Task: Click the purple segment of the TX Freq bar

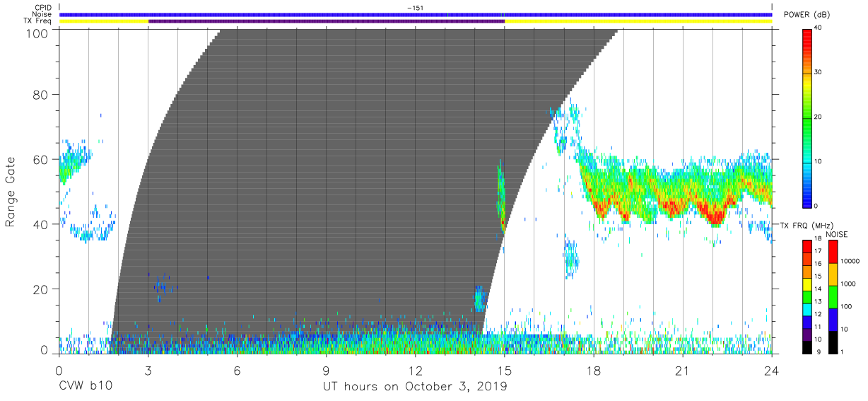Action: (x=326, y=21)
